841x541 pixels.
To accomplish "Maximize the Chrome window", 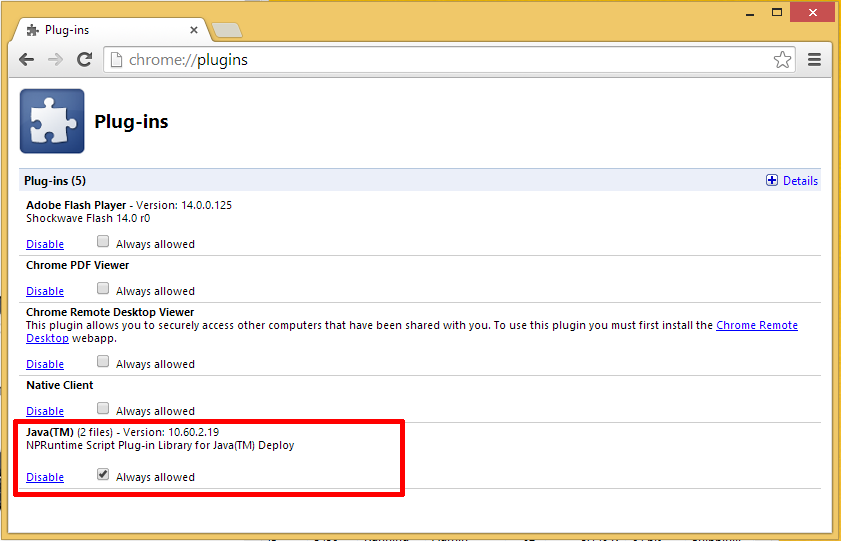I will 777,12.
